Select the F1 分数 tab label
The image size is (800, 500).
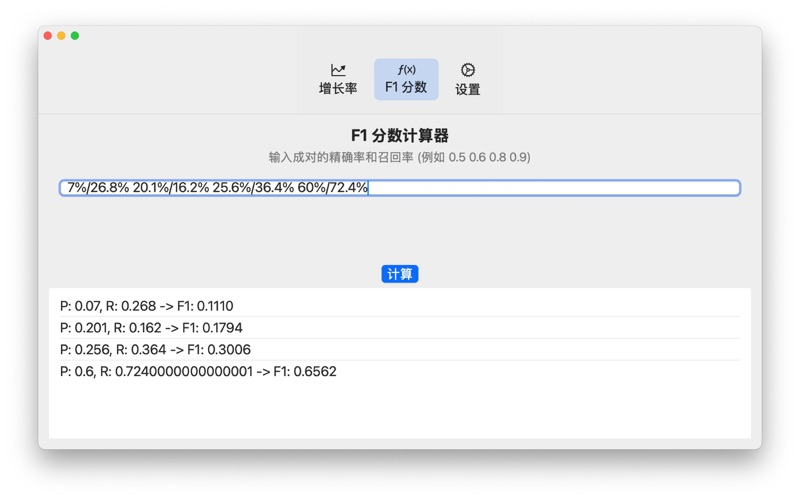[406, 88]
